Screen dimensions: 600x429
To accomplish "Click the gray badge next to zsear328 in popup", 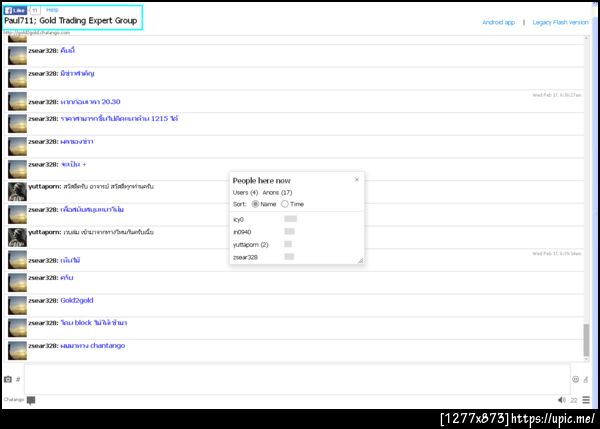I will point(289,256).
